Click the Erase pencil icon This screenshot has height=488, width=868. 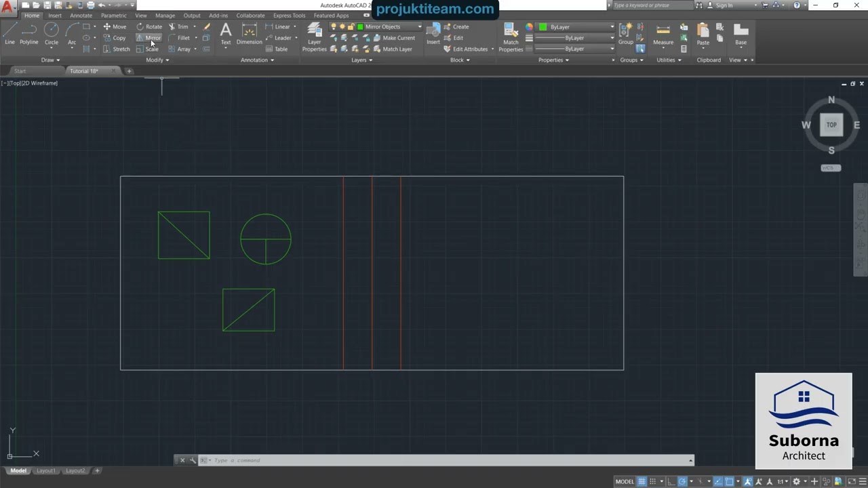[207, 26]
